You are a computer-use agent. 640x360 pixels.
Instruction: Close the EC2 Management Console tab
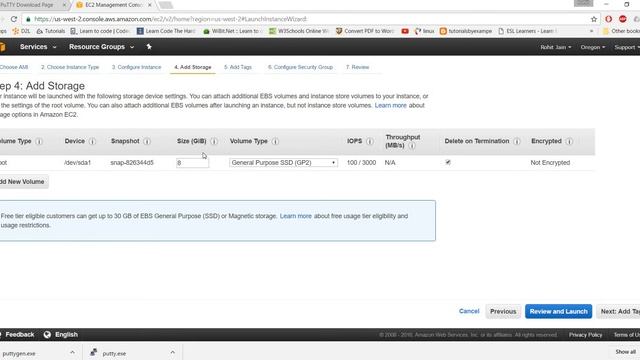[149, 5]
